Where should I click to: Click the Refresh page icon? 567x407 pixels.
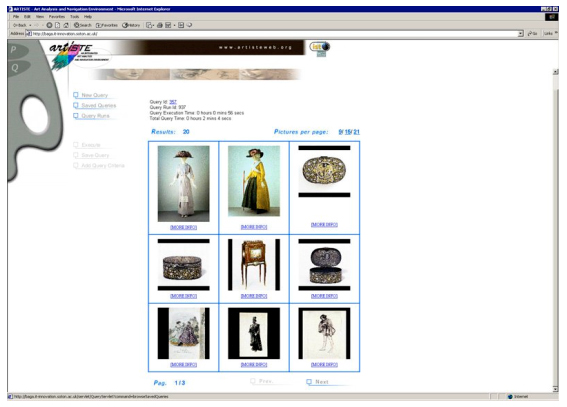pyautogui.click(x=57, y=25)
